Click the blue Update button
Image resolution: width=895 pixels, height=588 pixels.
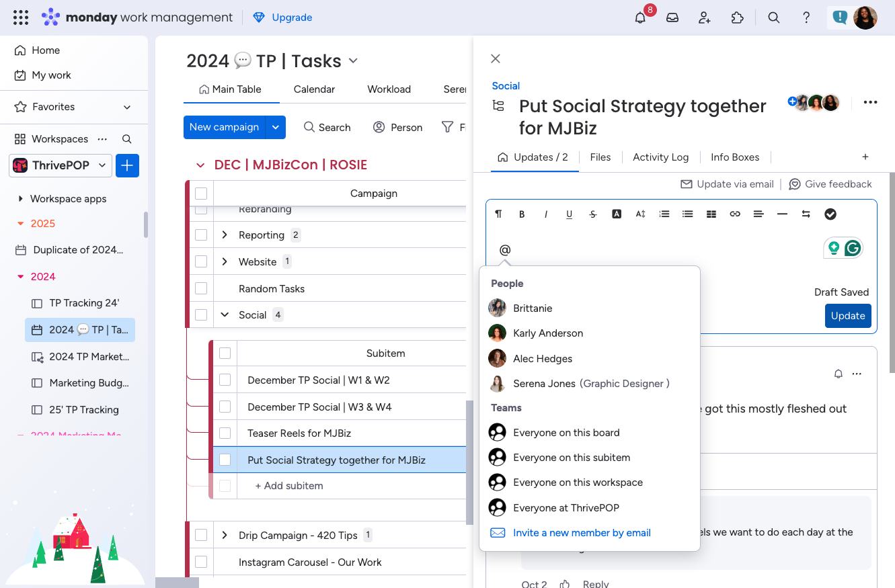848,316
